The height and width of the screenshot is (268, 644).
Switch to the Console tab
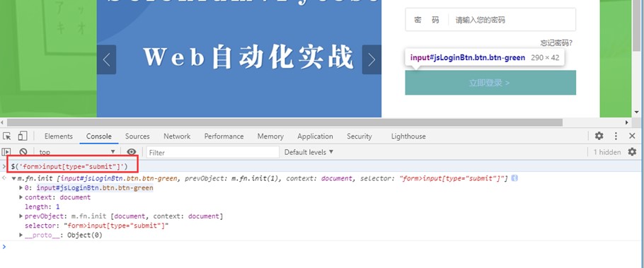[98, 136]
